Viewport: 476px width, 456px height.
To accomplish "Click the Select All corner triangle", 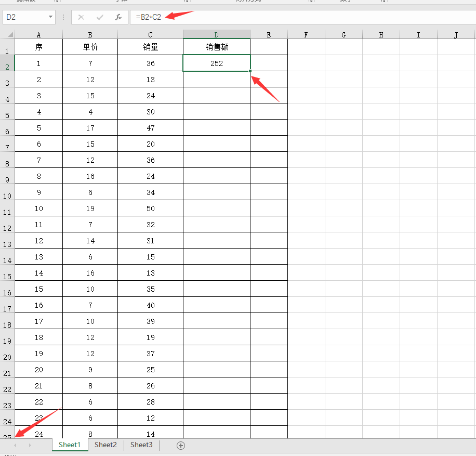I will [10, 34].
